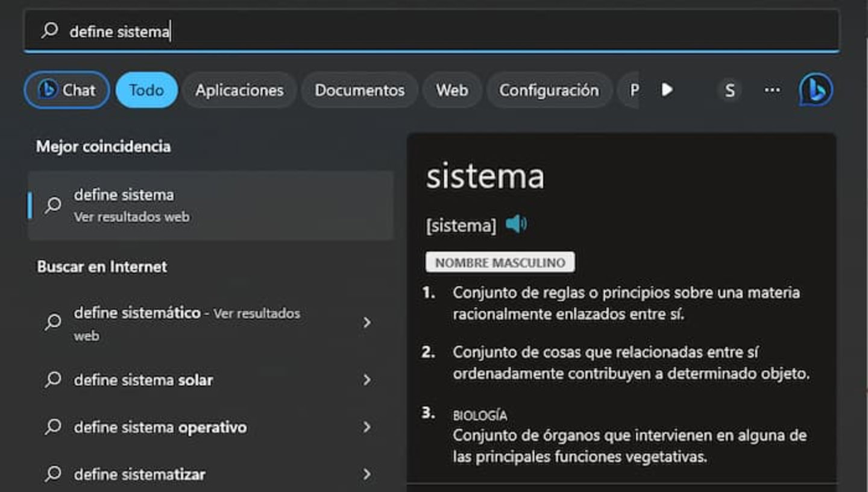Select the Aplicaciones filter tab
Screen dimensions: 868x492
[x=239, y=90]
